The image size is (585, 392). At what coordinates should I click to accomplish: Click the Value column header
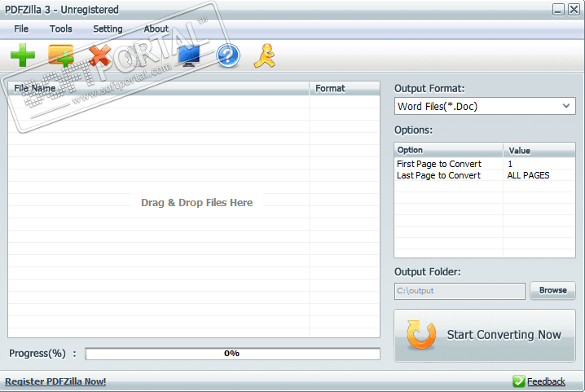pos(539,150)
